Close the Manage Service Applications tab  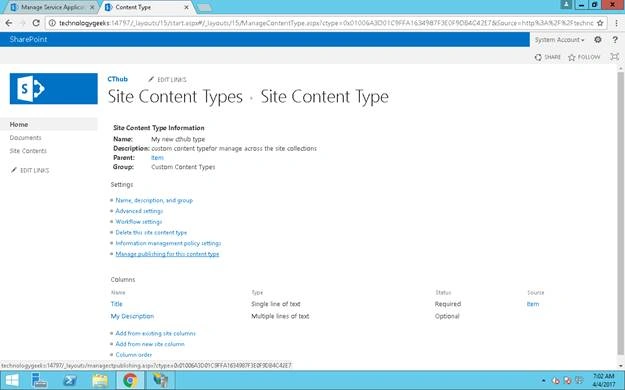pos(92,7)
